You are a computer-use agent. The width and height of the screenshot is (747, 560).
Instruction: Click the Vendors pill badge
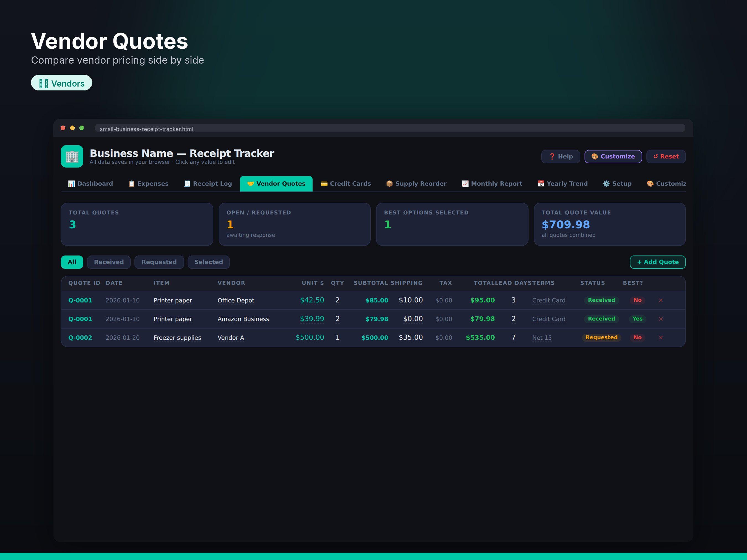coord(61,83)
